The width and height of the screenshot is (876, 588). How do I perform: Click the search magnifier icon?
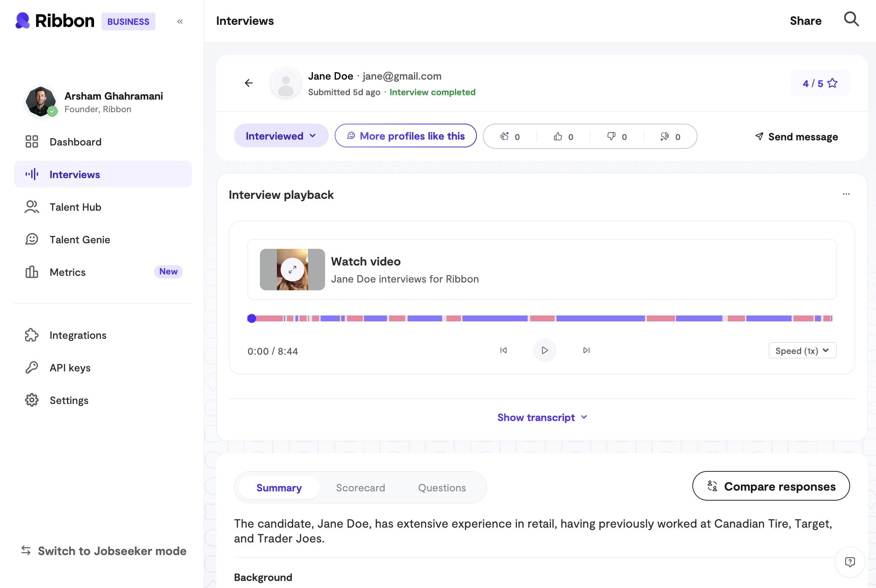[851, 20]
